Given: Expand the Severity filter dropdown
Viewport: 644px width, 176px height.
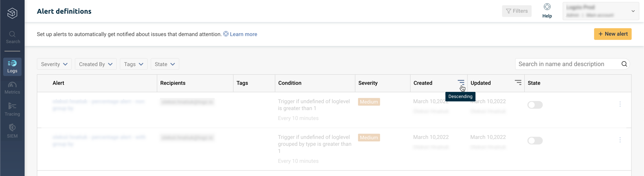Looking at the screenshot, I should point(54,64).
